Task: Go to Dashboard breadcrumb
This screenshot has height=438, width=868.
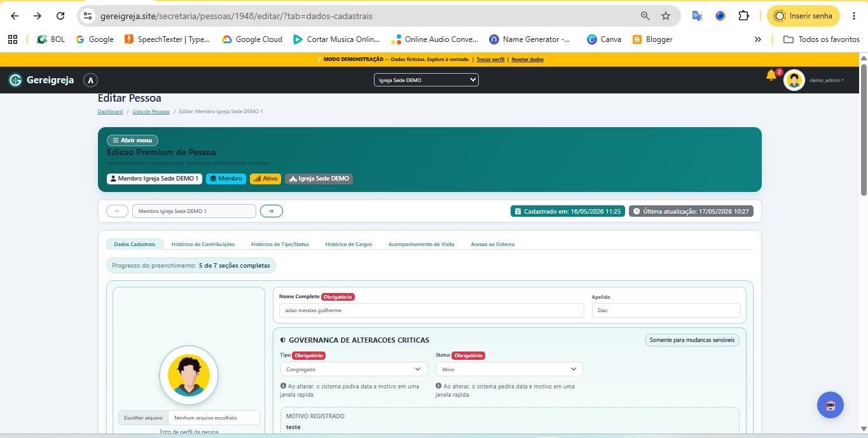Action: click(x=110, y=111)
